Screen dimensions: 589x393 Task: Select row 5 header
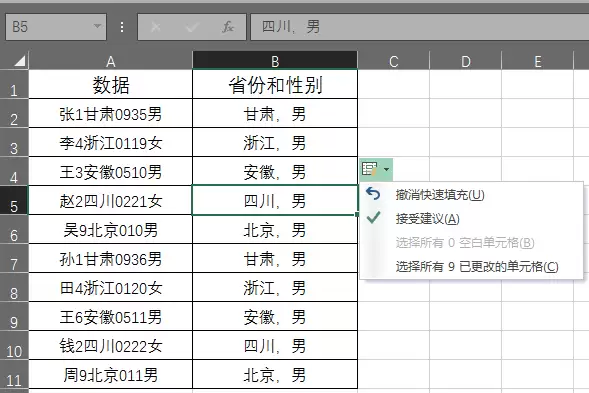(14, 201)
